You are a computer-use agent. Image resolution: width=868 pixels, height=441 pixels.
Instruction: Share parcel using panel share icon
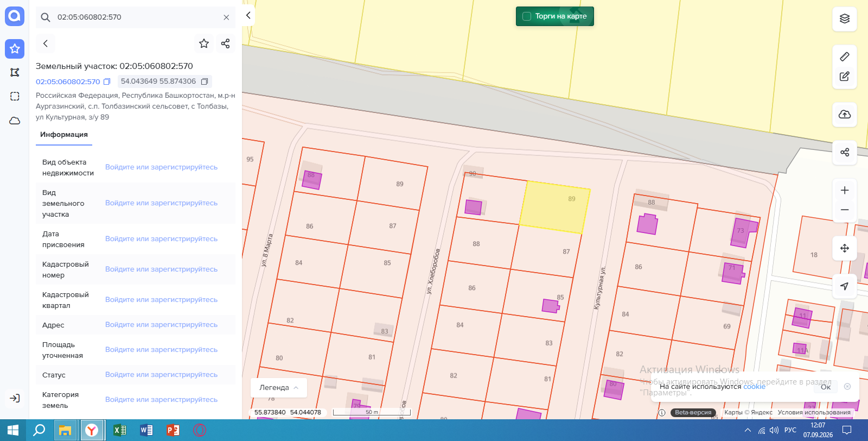[225, 43]
